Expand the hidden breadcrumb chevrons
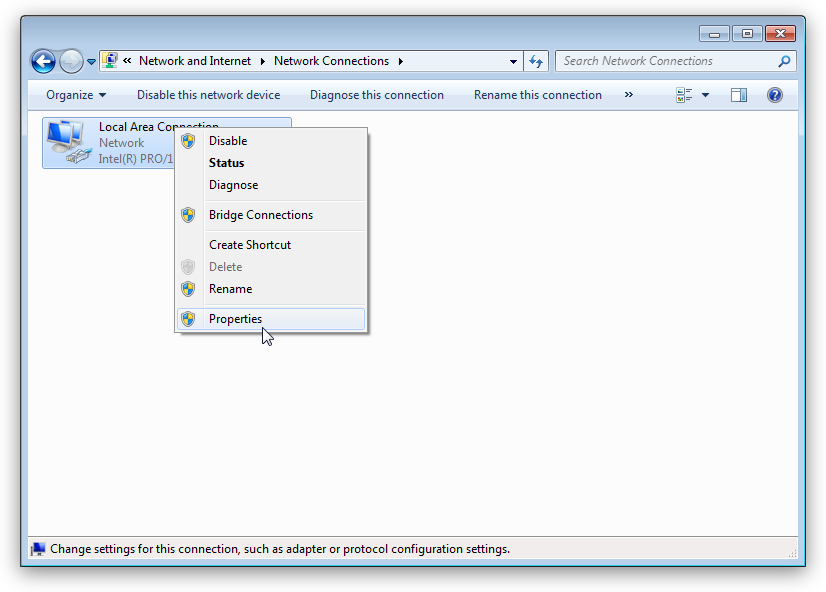Screen dimensions: 826x592 (127, 61)
